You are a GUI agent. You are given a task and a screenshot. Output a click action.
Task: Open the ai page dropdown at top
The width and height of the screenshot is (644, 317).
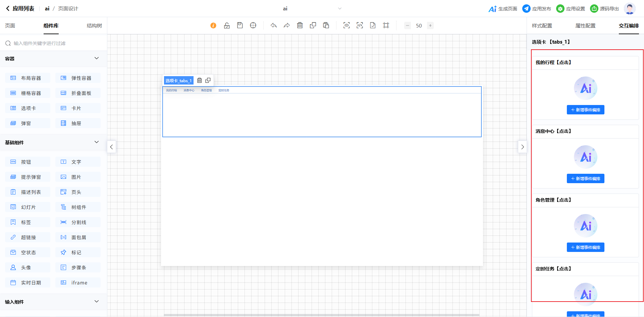pyautogui.click(x=339, y=9)
